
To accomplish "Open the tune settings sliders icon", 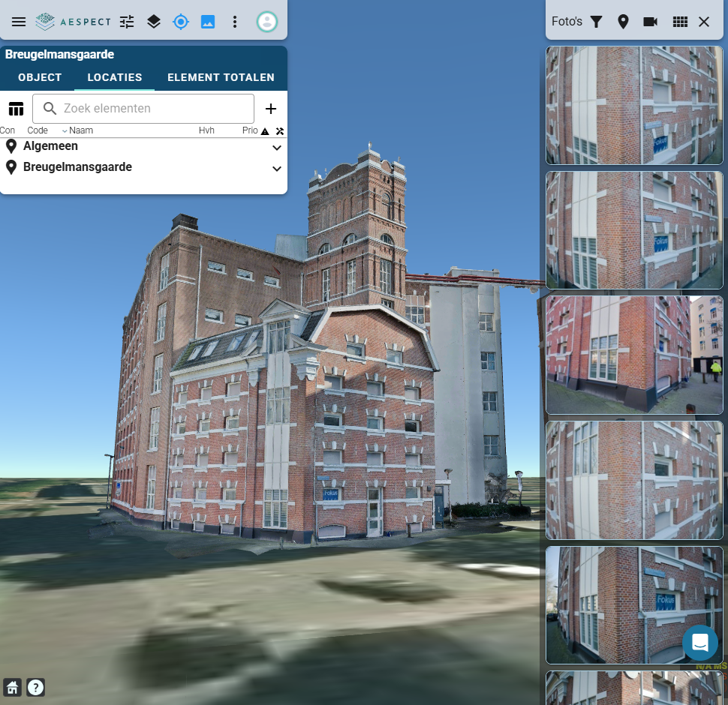I will [x=127, y=22].
